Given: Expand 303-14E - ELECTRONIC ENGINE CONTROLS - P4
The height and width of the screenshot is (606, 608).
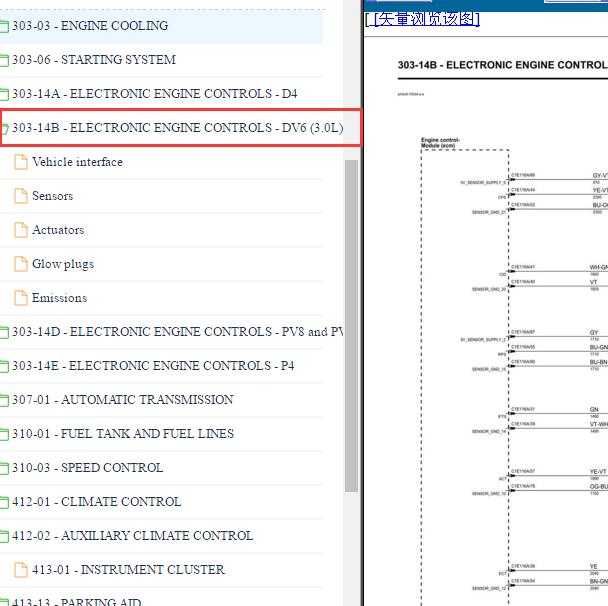Looking at the screenshot, I should coord(153,366).
